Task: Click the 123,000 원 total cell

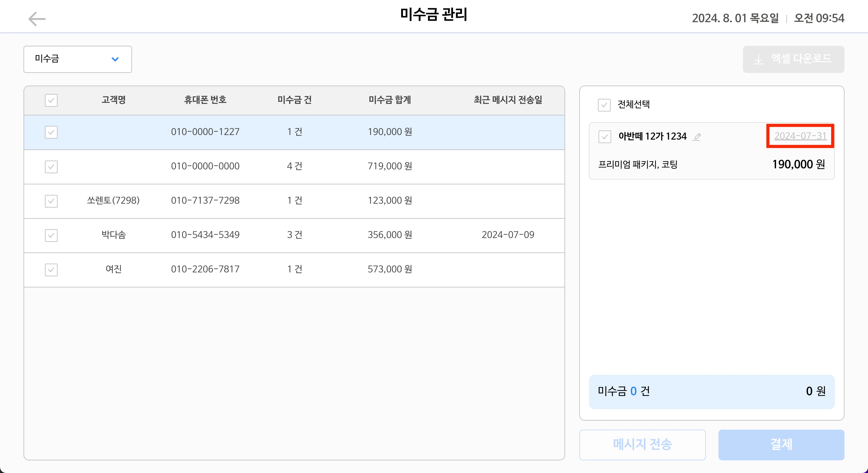Action: [x=390, y=200]
